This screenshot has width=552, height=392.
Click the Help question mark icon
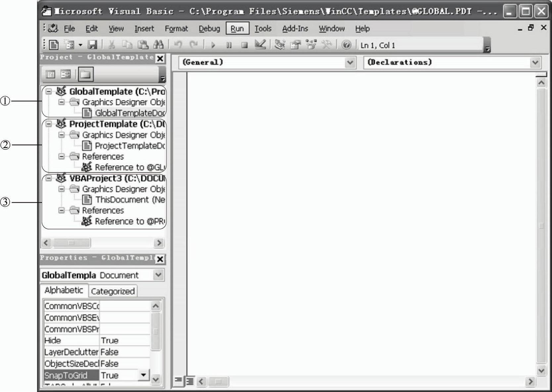pyautogui.click(x=346, y=45)
